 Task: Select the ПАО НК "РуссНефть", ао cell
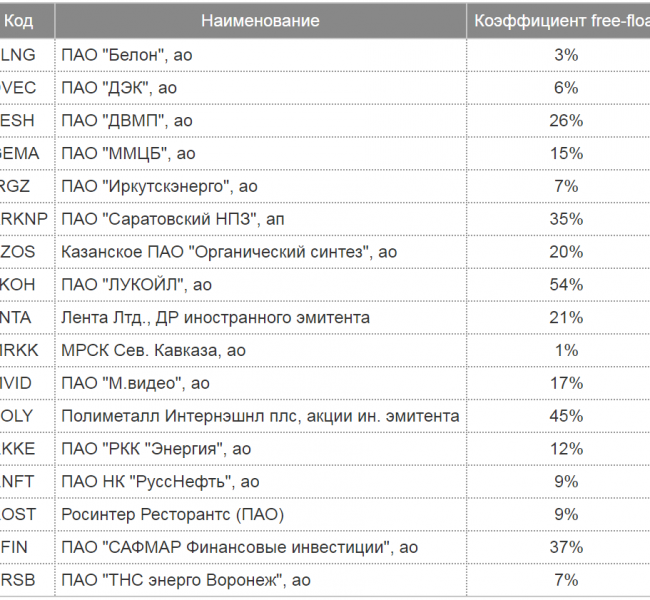tap(160, 481)
